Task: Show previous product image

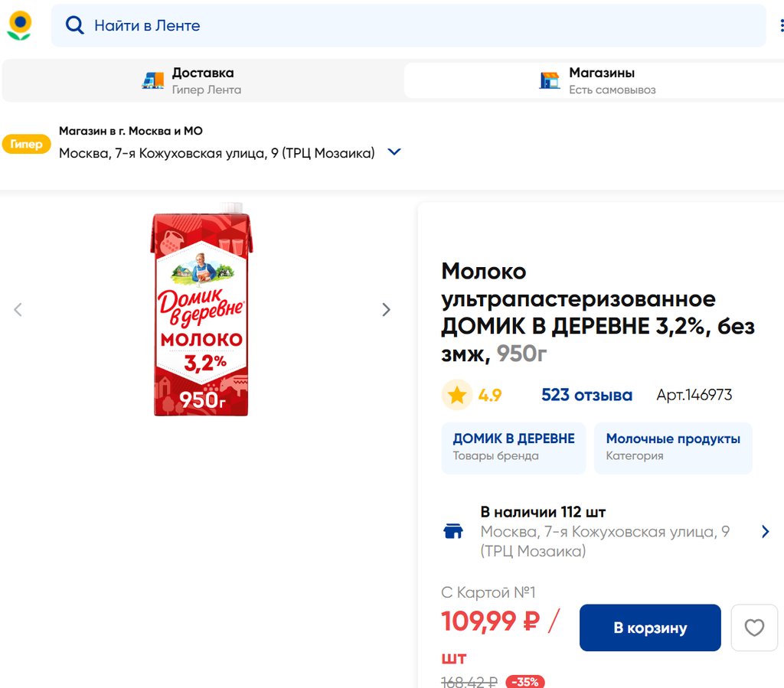Action: point(18,310)
